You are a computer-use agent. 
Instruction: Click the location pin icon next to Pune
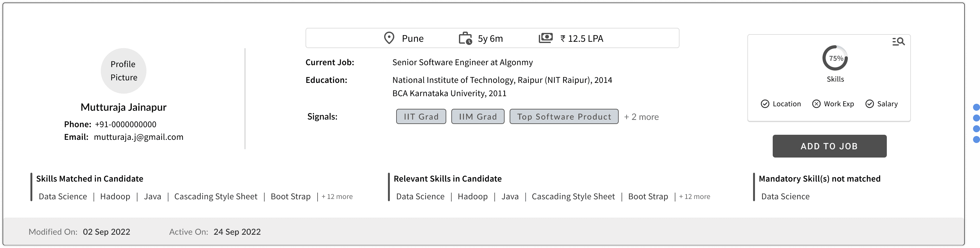389,38
